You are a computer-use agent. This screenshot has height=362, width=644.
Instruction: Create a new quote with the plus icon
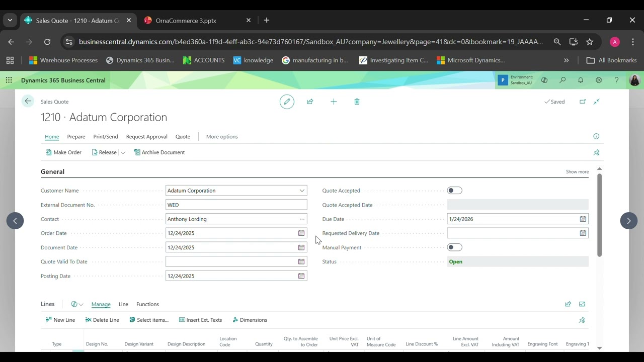(x=334, y=102)
